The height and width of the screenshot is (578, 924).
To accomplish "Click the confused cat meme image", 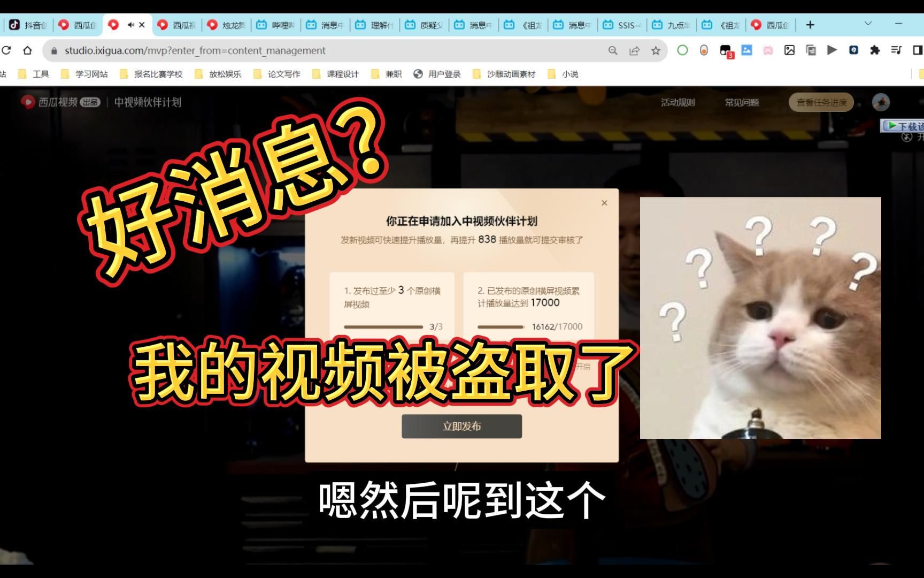I will click(x=760, y=318).
